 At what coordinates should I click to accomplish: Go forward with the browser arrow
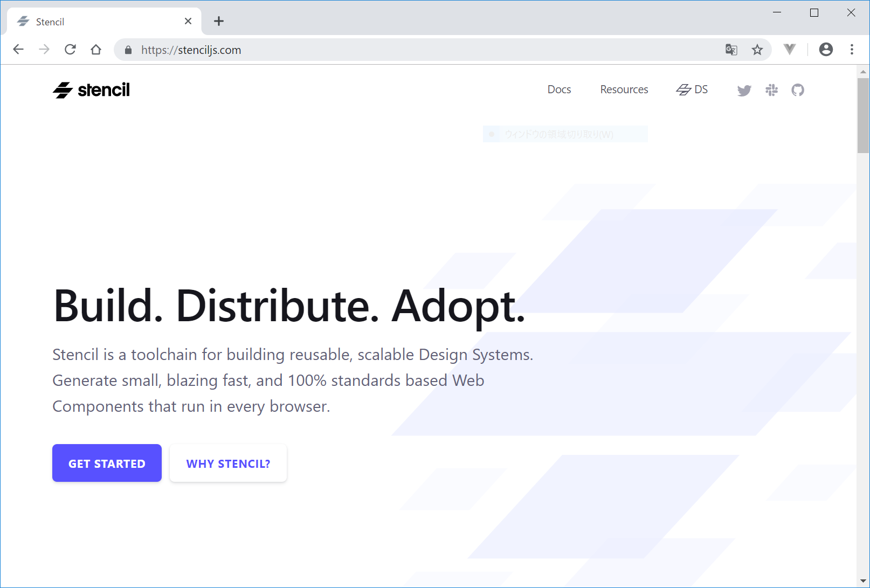point(44,50)
